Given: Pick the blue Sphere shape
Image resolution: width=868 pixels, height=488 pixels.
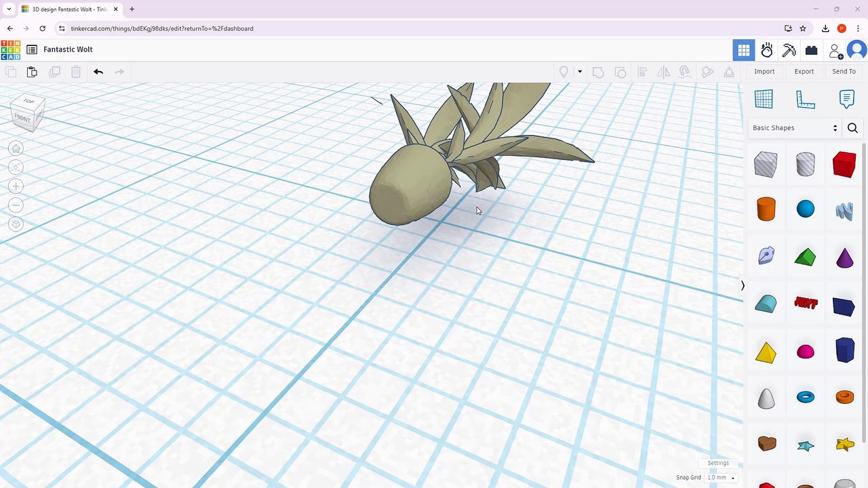Looking at the screenshot, I should (x=805, y=209).
